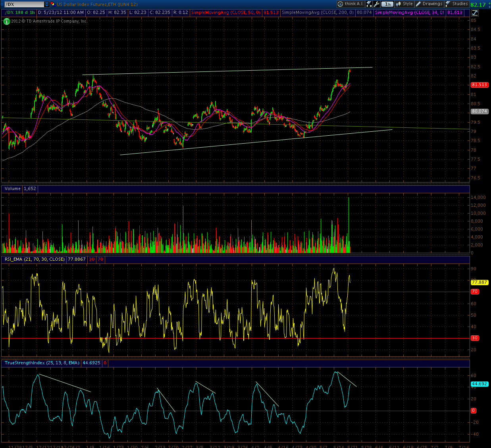491x448 pixels.
Task: Click the 'O: 82.25' open value
Action: 96,12
